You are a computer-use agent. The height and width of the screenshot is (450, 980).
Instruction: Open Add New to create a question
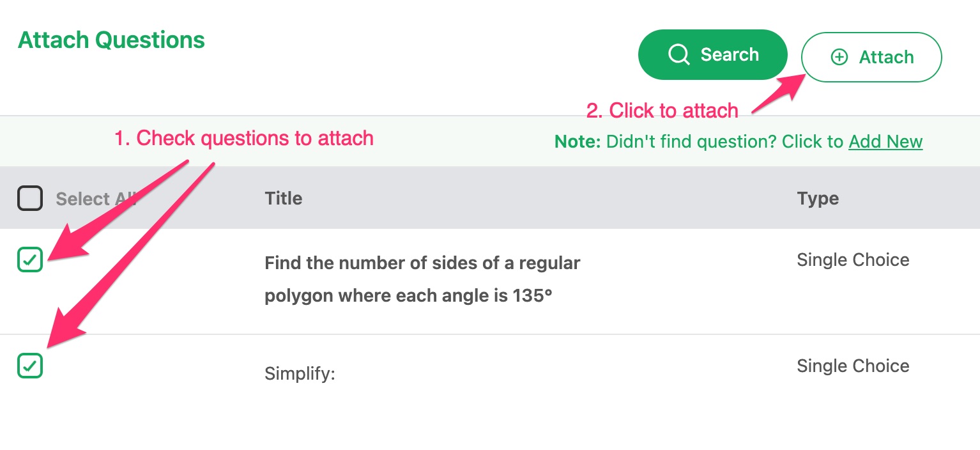coord(885,141)
